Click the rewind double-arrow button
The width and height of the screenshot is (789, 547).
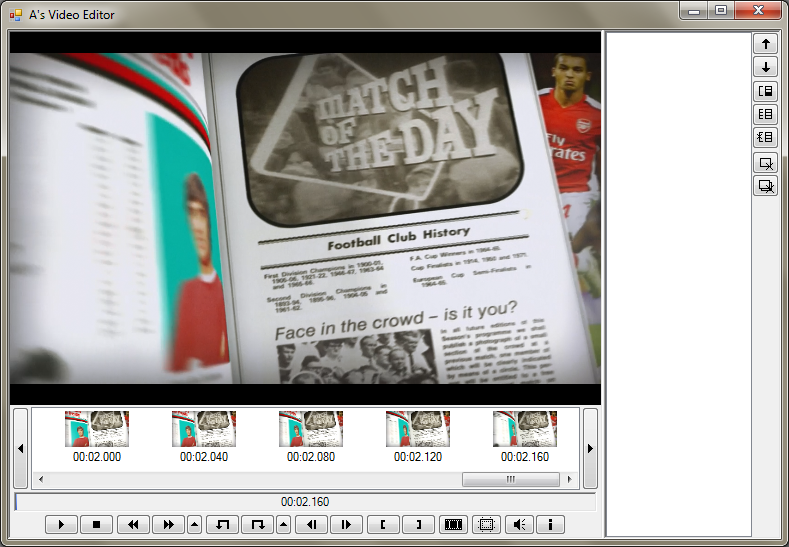coord(133,524)
